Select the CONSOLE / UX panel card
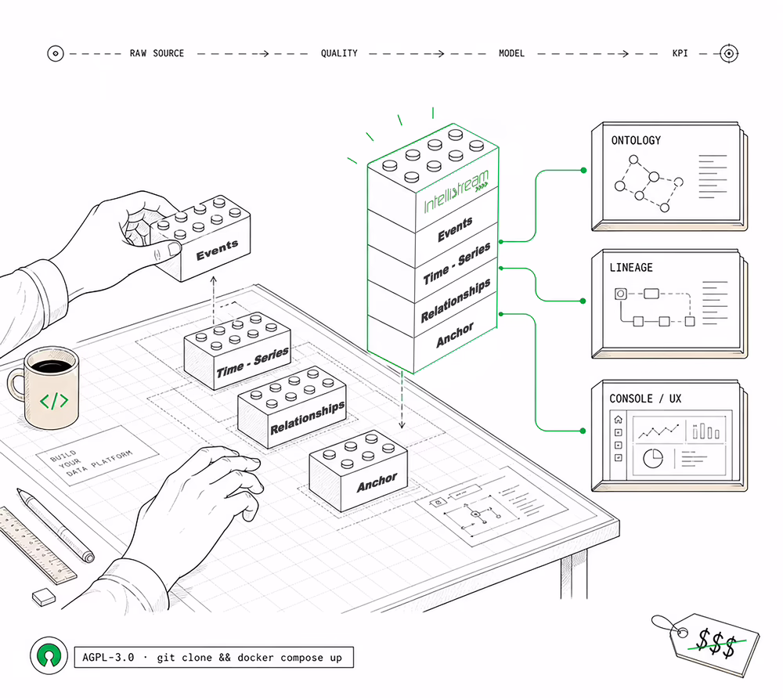Viewport: 783px width, 700px height. (669, 436)
